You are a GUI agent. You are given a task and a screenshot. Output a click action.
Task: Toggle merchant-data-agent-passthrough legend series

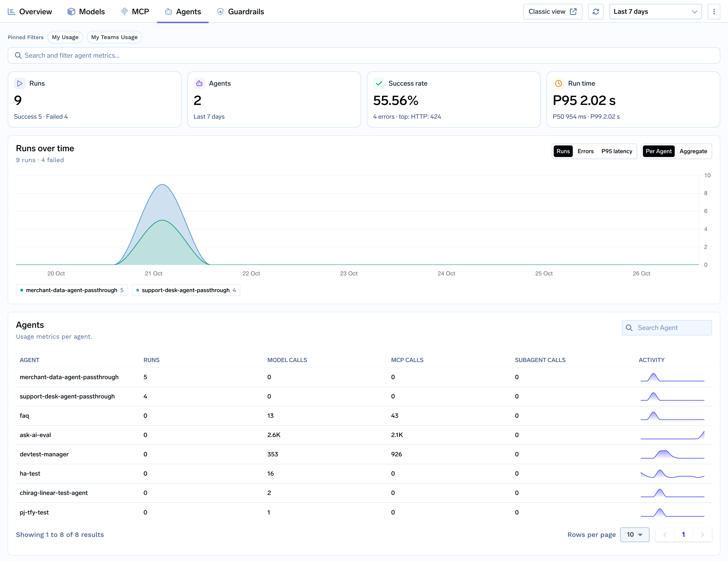tap(72, 290)
